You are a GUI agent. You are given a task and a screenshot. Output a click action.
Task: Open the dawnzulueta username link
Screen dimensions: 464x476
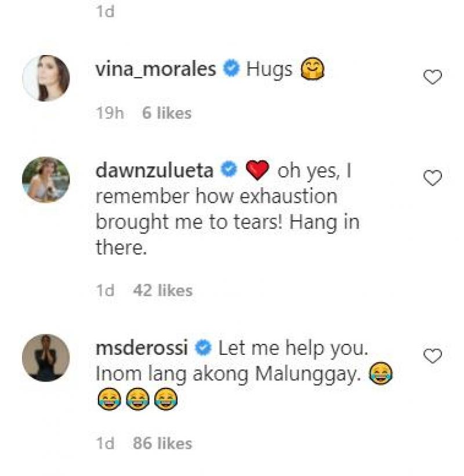pos(154,170)
